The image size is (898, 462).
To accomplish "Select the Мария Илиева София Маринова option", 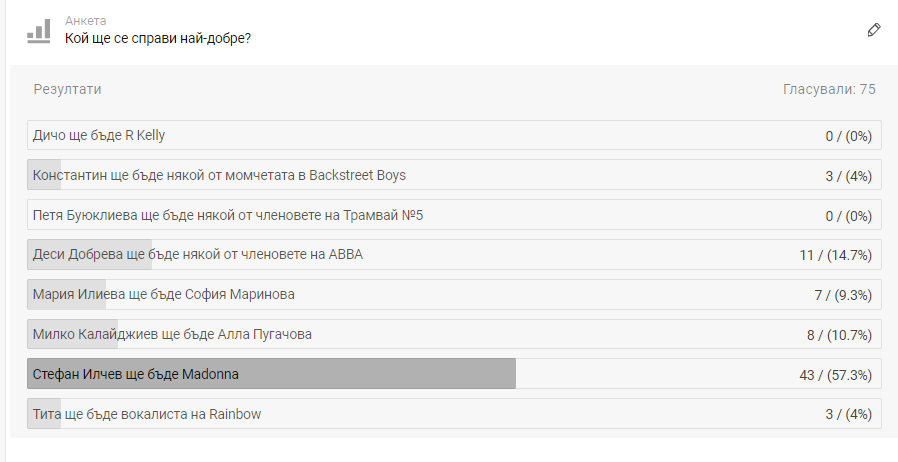I will click(454, 294).
